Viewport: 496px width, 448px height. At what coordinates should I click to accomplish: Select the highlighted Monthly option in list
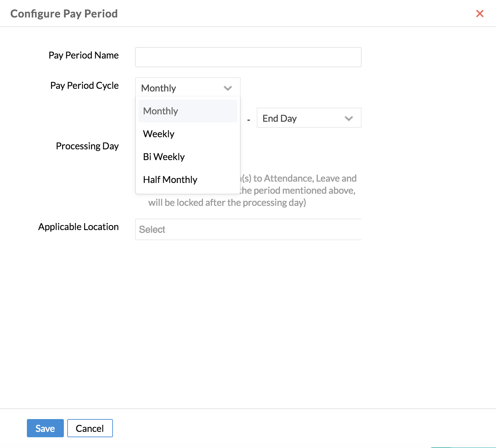[188, 111]
